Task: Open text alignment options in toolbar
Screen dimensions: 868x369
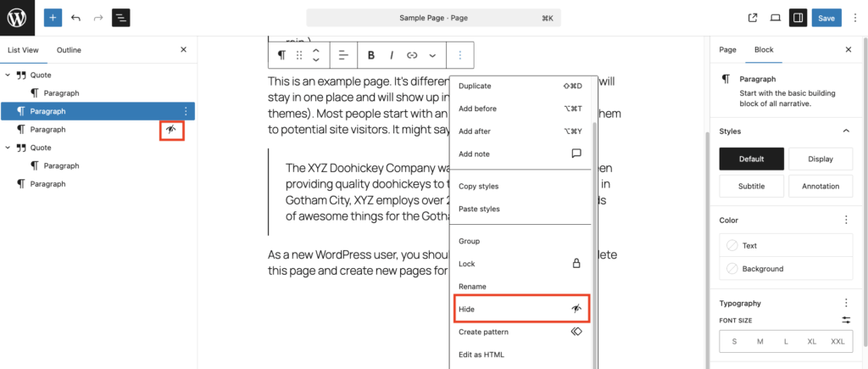Action: pos(343,55)
